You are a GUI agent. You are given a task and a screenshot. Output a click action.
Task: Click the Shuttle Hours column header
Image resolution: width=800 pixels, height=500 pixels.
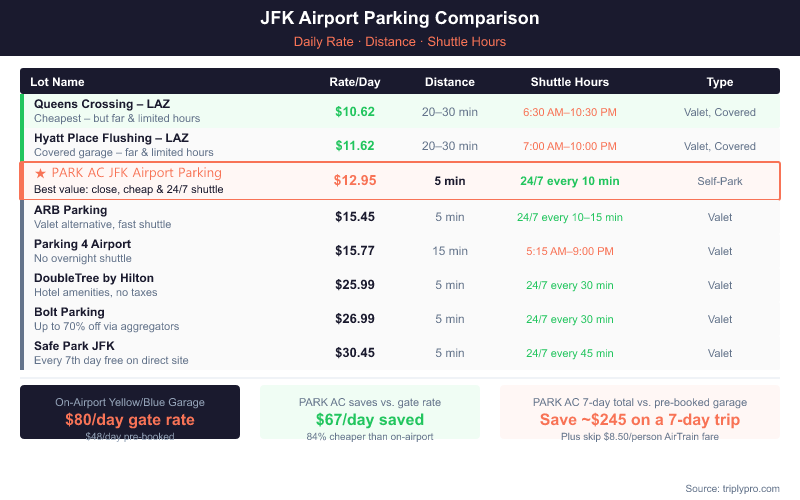569,82
